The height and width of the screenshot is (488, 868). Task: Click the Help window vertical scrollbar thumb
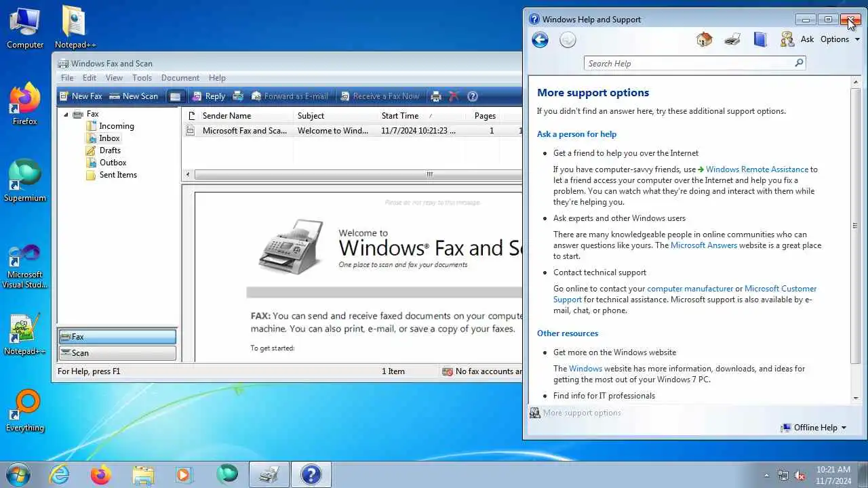pyautogui.click(x=855, y=226)
